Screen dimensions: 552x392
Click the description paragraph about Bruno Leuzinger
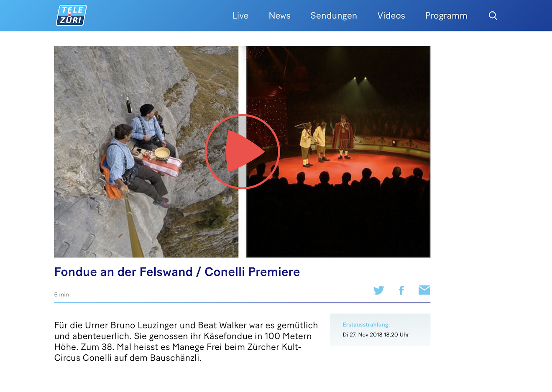point(186,341)
